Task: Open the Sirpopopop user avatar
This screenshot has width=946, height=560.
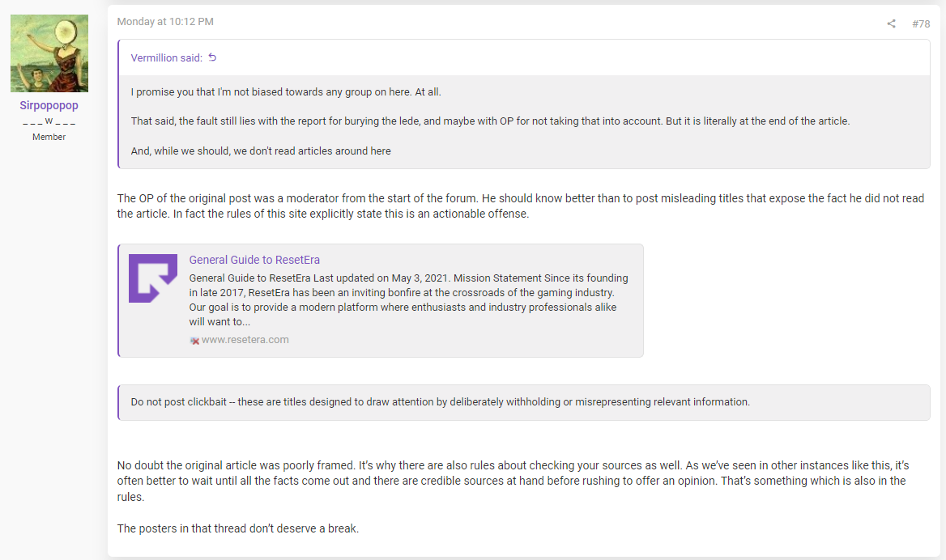Action: (x=49, y=53)
